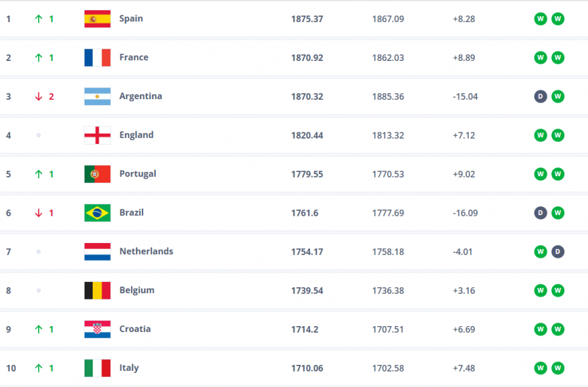
Task: Click Netherlands' draw result badge
Action: point(558,252)
